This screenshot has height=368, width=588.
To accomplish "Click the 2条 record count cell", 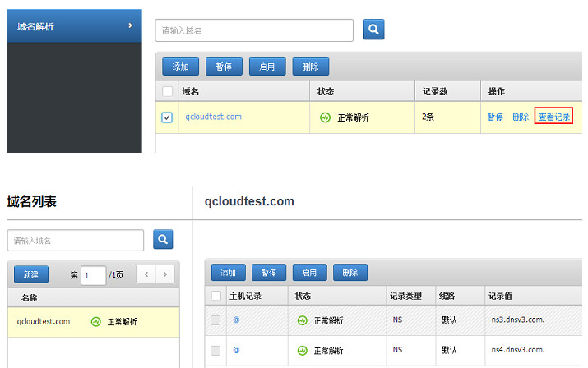I will pos(428,117).
